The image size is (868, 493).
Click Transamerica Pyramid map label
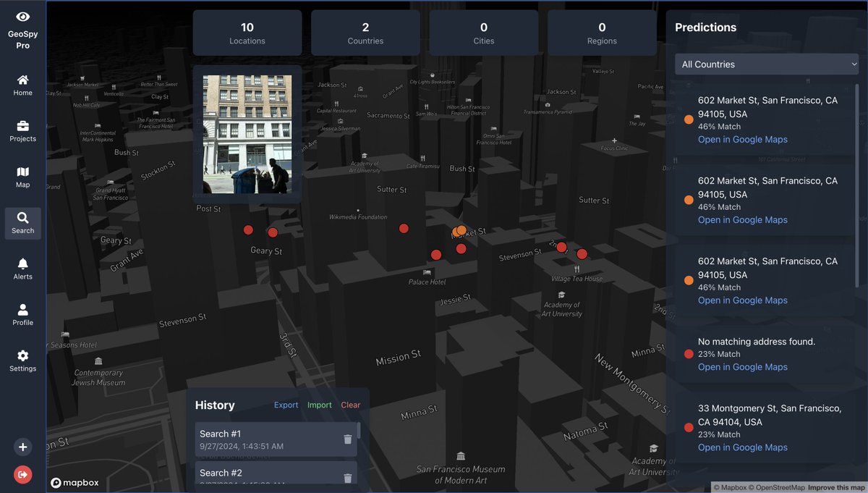548,112
